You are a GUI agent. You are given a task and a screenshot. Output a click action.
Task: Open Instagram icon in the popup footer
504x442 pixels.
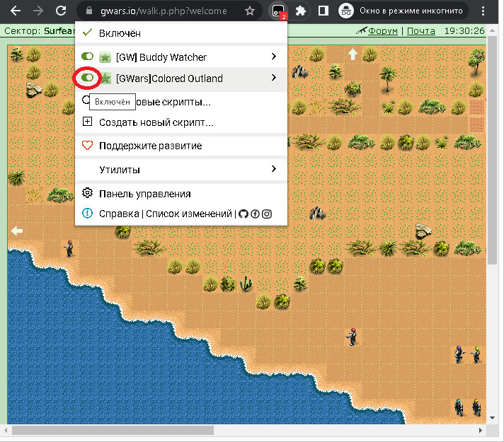[267, 214]
